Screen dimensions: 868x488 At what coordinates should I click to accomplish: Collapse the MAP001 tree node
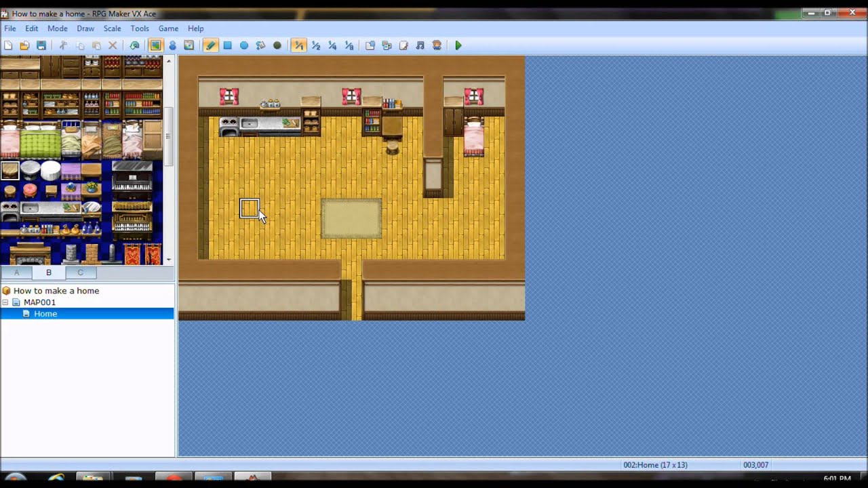click(5, 302)
